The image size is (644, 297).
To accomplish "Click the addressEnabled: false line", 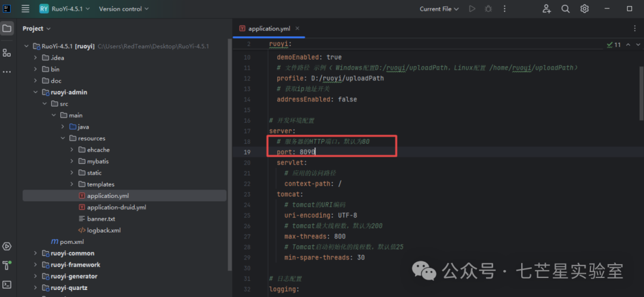I will coord(317,100).
